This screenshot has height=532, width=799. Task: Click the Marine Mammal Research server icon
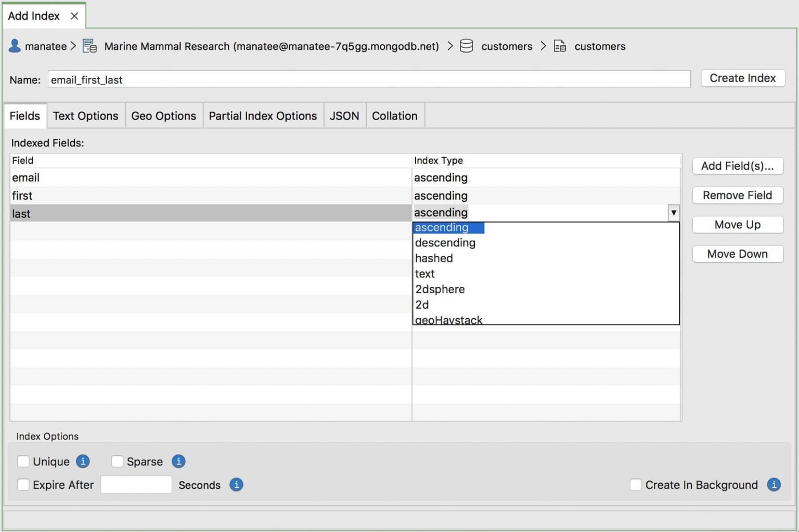click(89, 46)
